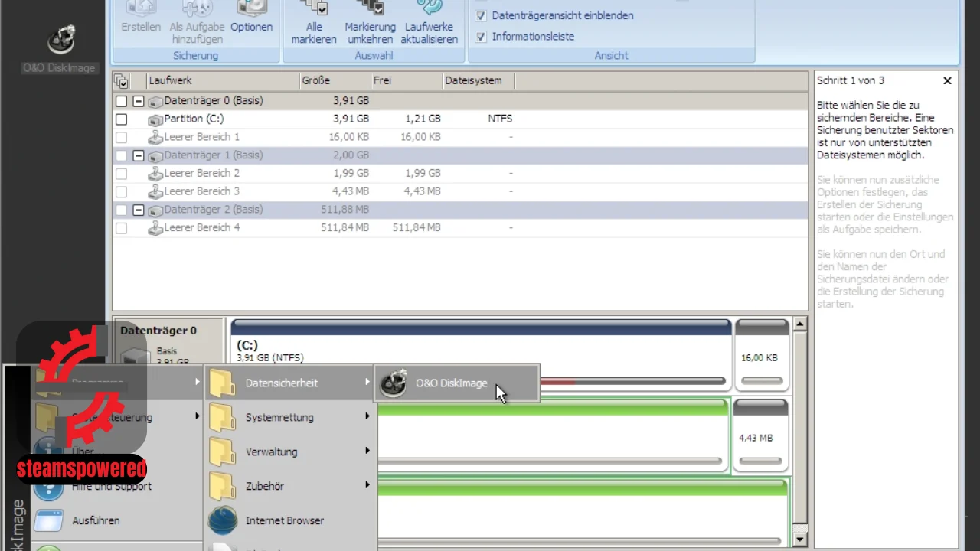Expand the Verwaltung submenu arrow
This screenshot has height=551, width=980.
[367, 451]
